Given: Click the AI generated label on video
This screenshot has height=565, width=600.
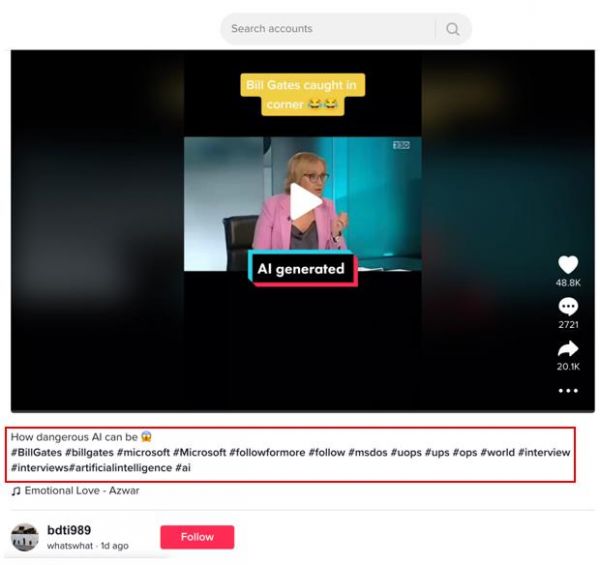Looking at the screenshot, I should 303,269.
